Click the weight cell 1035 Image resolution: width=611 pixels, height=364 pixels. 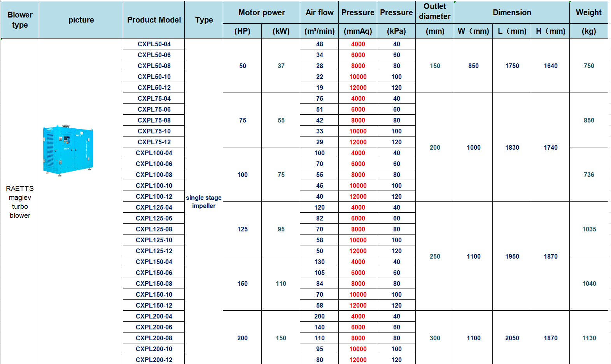589,229
